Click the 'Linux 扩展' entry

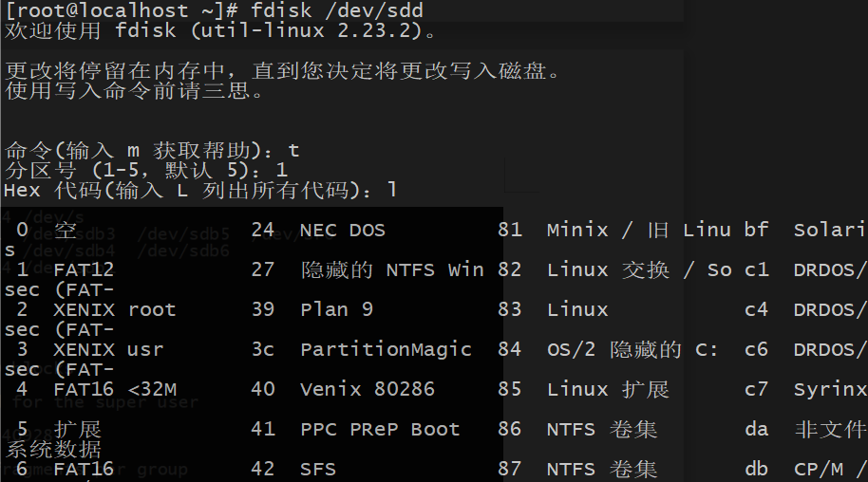pyautogui.click(x=608, y=389)
